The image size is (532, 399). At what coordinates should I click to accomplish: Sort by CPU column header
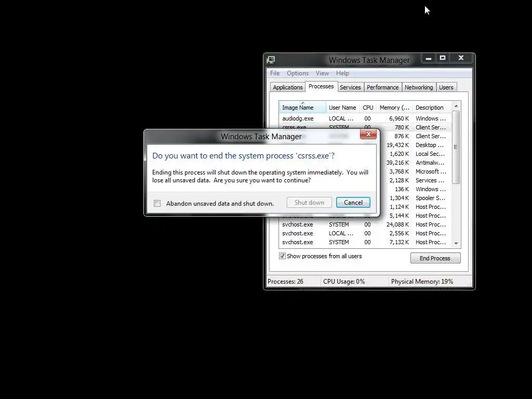[x=368, y=108]
